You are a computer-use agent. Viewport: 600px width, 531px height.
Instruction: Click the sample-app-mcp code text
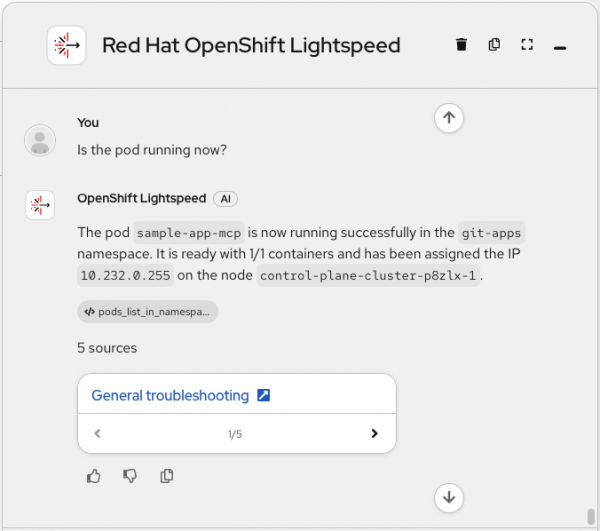pyautogui.click(x=189, y=233)
